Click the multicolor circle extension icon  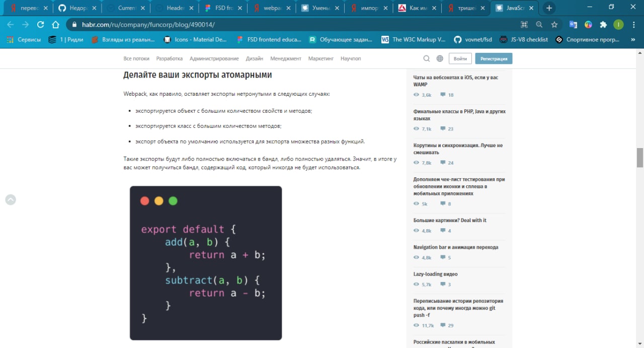pos(588,24)
